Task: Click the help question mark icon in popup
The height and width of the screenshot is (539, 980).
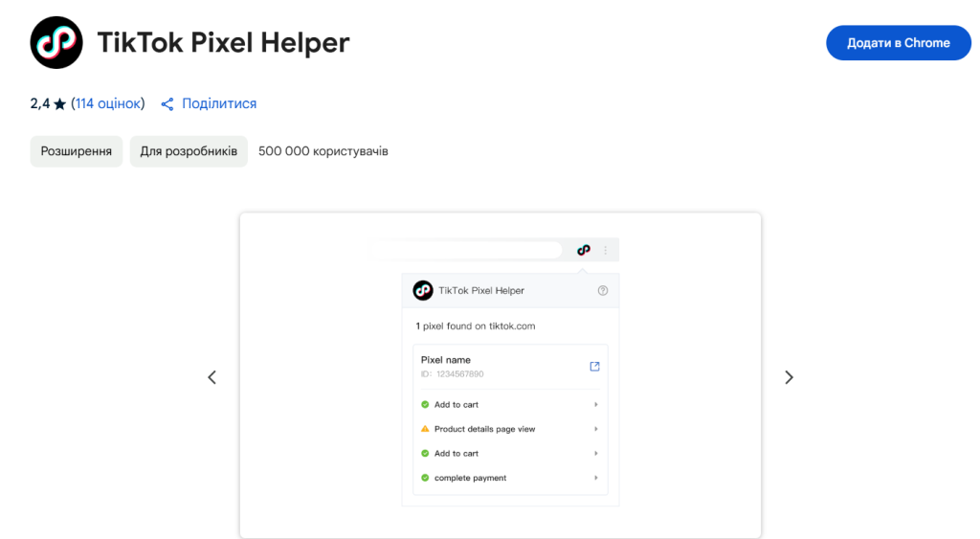Action: click(x=603, y=290)
